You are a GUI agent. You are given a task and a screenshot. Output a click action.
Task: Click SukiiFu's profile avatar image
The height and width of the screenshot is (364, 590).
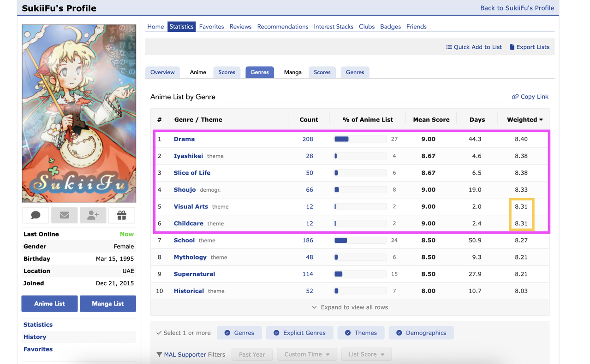pos(79,113)
